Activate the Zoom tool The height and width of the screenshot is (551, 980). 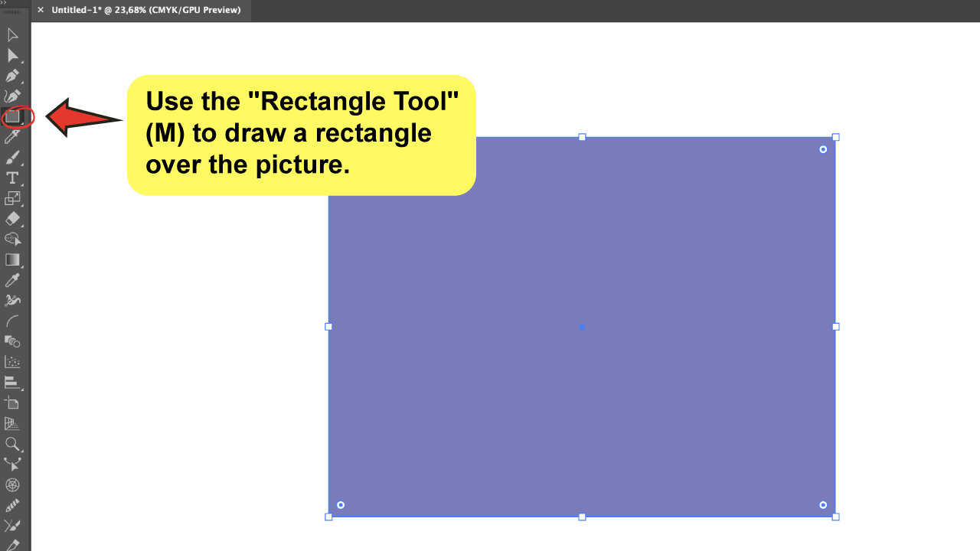pyautogui.click(x=12, y=445)
